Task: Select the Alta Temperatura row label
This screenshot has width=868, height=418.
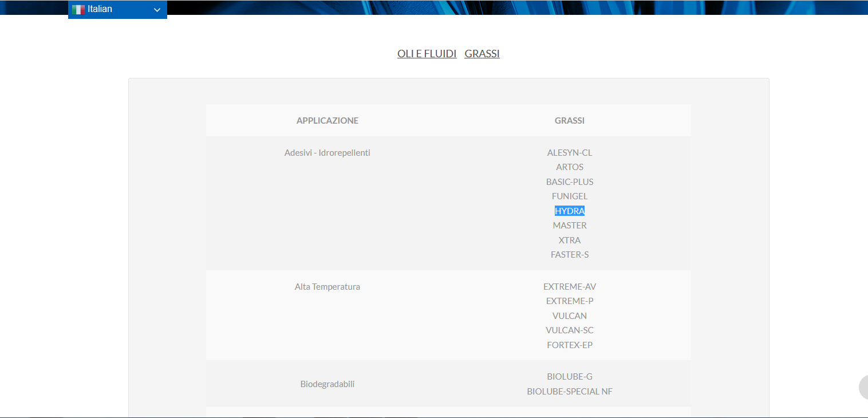Action: [328, 287]
